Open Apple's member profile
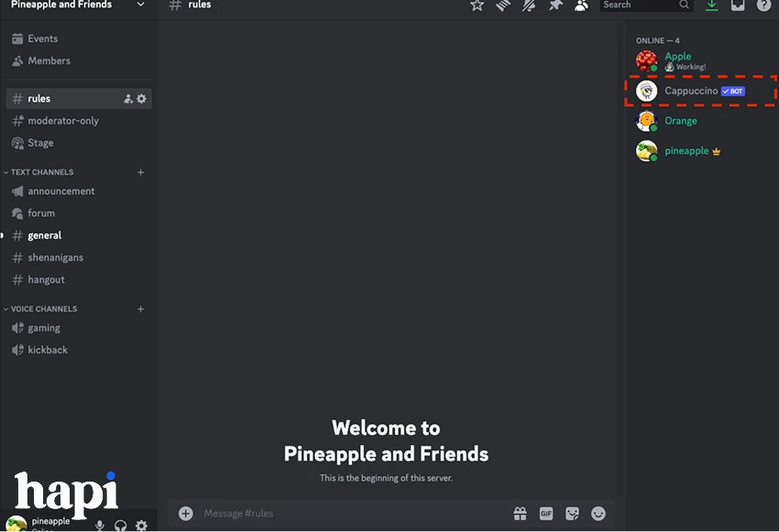Screen dimensions: 779x532 pos(700,61)
